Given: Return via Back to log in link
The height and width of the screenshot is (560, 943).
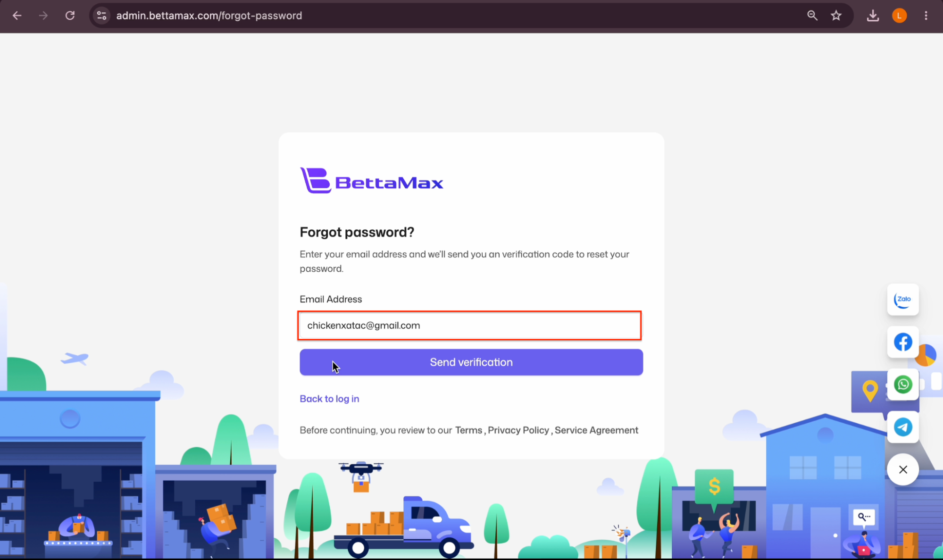Looking at the screenshot, I should click(329, 399).
